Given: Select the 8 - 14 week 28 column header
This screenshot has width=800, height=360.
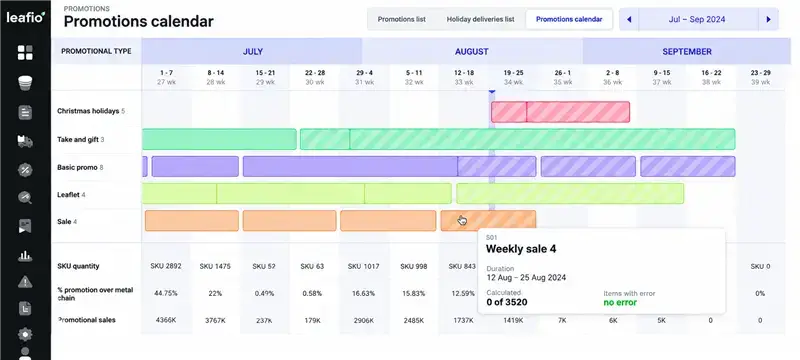Looking at the screenshot, I should coord(215,78).
